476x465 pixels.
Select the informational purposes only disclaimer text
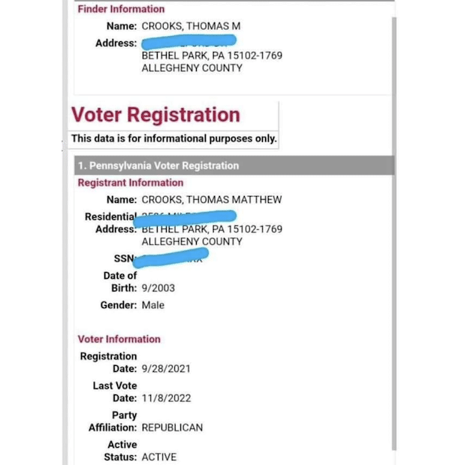[173, 138]
